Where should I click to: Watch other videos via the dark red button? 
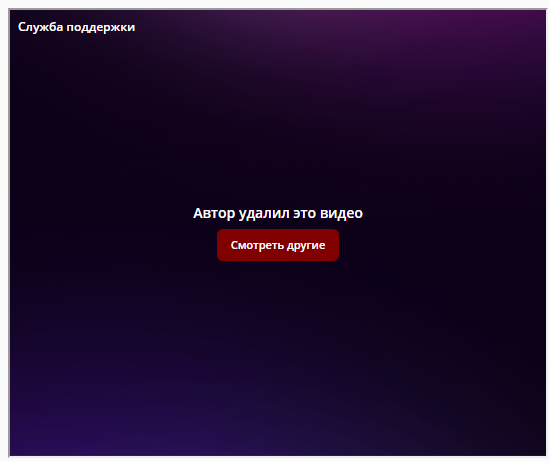pos(278,245)
